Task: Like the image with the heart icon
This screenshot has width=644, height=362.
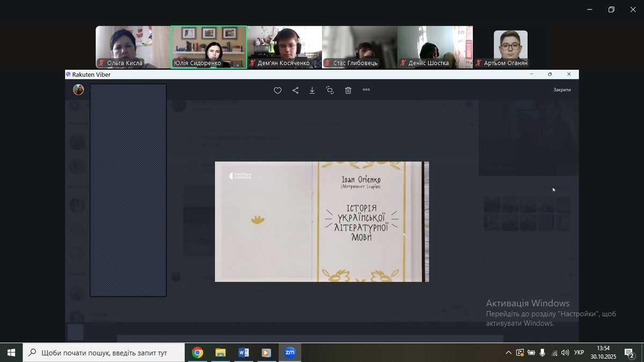Action: [x=277, y=91]
